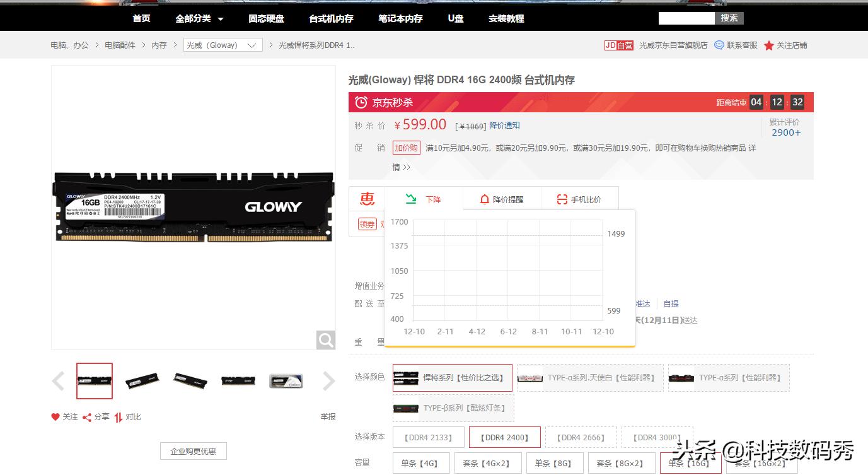Screen dimensions: 868x475
Task: Click the 搜索 search button
Action: click(x=729, y=18)
